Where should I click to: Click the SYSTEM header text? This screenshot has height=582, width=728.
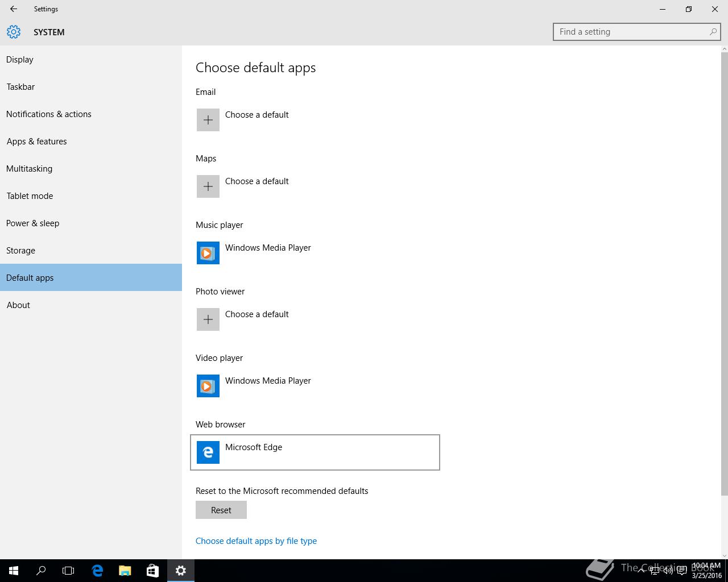coord(49,32)
